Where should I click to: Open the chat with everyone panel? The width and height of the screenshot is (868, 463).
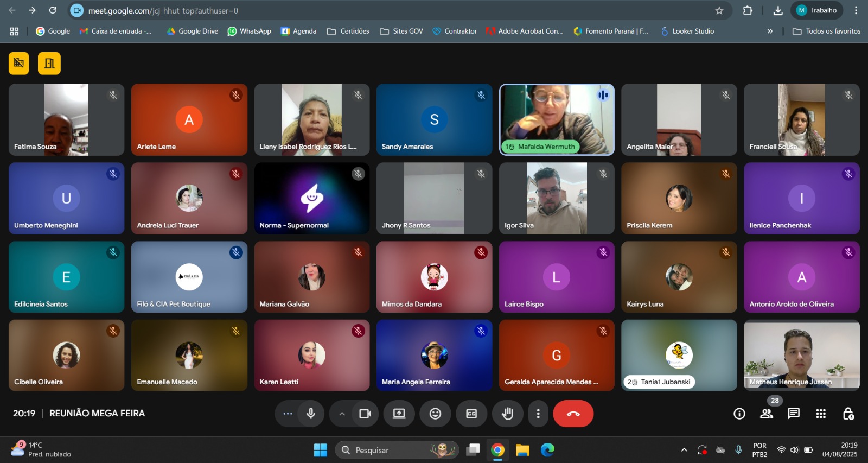tap(793, 414)
